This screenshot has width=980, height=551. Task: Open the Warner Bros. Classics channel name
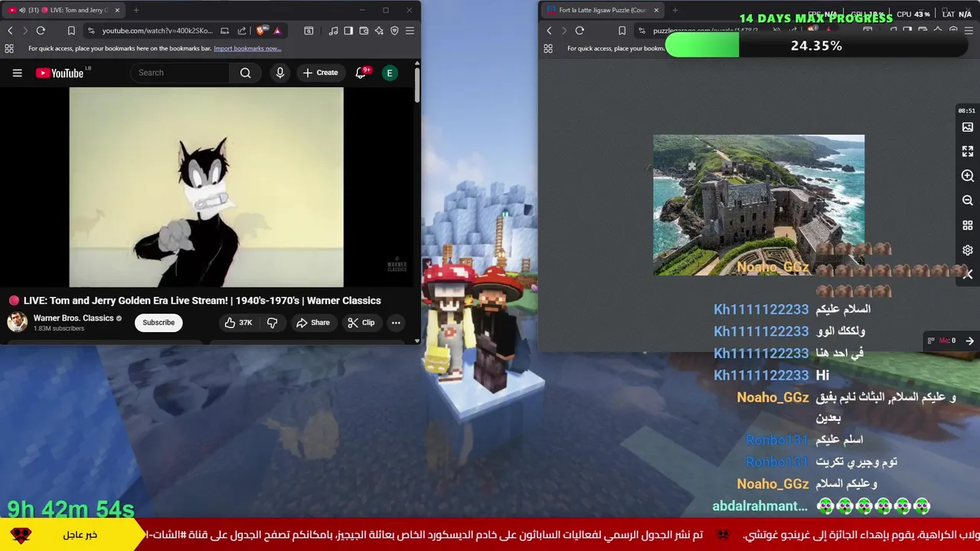(x=73, y=318)
